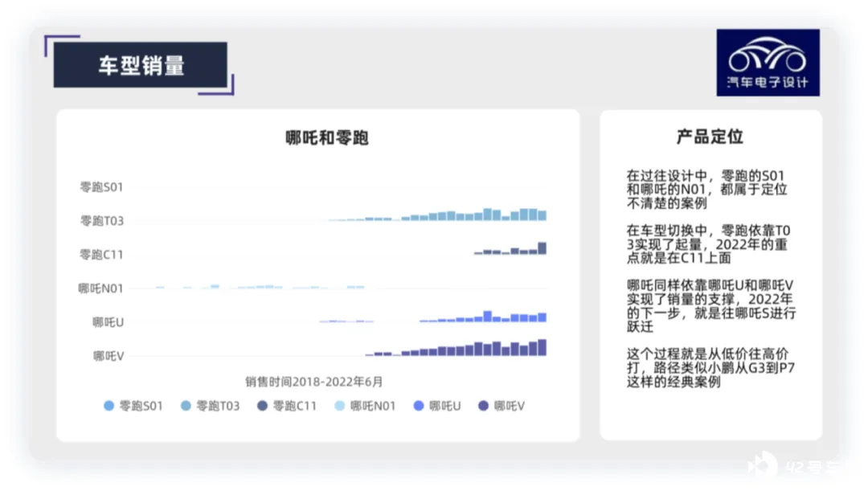Click the Y-axis label 零跑T03
Screen dimensions: 868x491
coord(102,221)
